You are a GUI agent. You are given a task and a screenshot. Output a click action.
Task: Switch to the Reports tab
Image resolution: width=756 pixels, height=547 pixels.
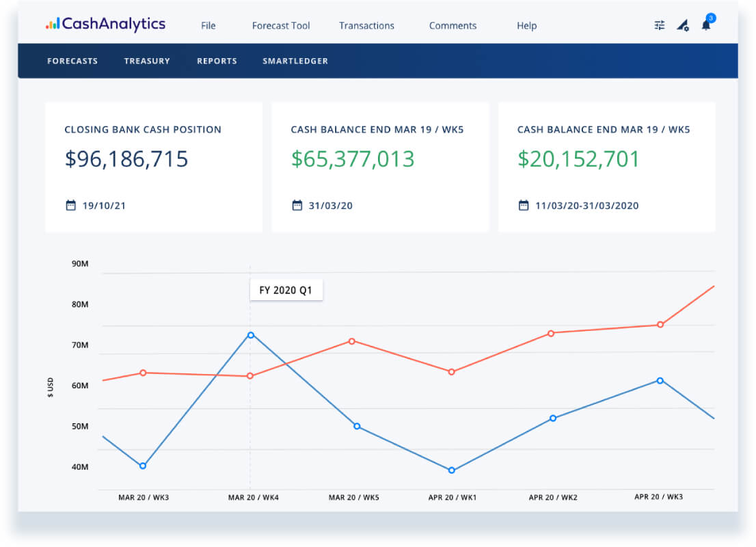pyautogui.click(x=217, y=62)
